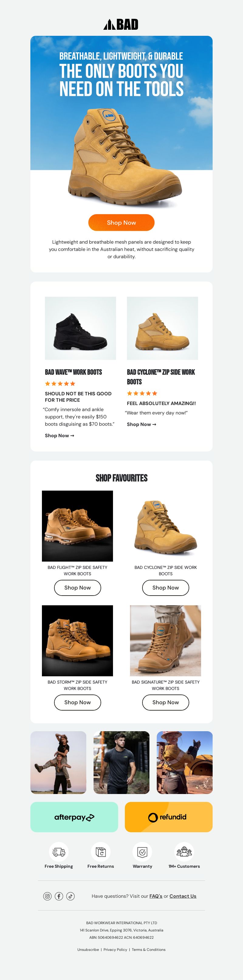Click the refundid banner
Viewport: 243px width, 980px height.
tap(169, 817)
